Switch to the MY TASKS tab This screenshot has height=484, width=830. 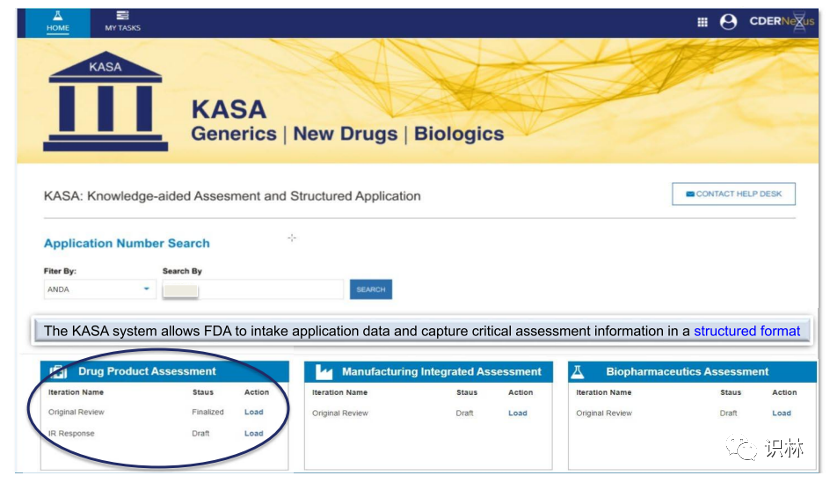pos(122,21)
